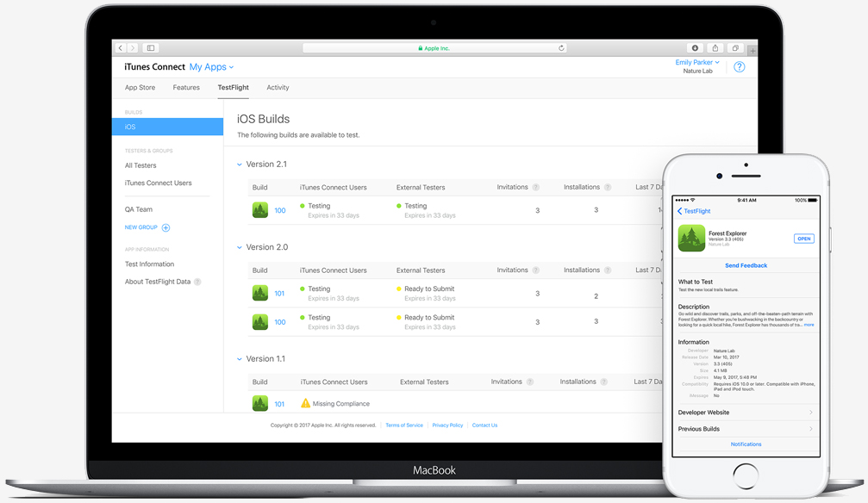Viewport: 868px width, 503px height.
Task: Go forward with Safari's forward arrow
Action: [x=132, y=48]
